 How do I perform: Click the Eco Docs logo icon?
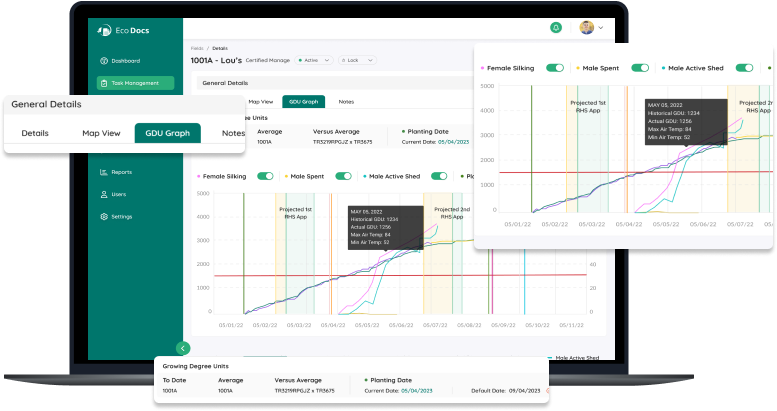pyautogui.click(x=104, y=31)
